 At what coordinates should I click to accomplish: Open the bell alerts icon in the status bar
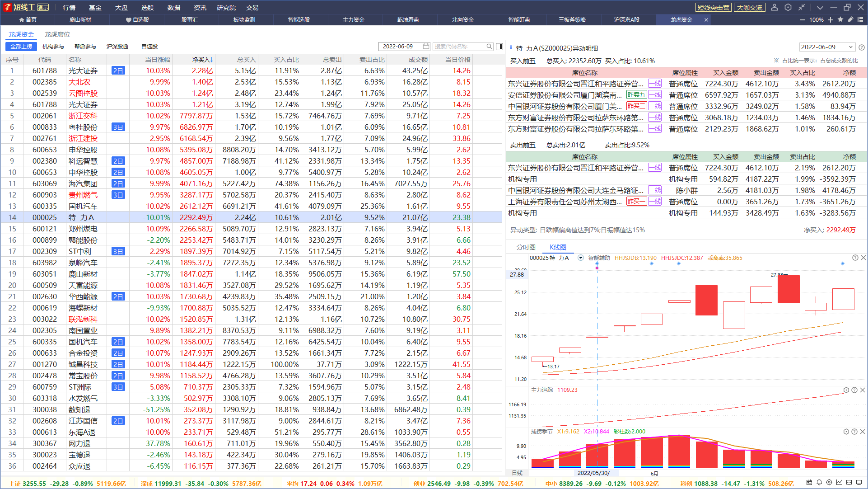point(819,483)
